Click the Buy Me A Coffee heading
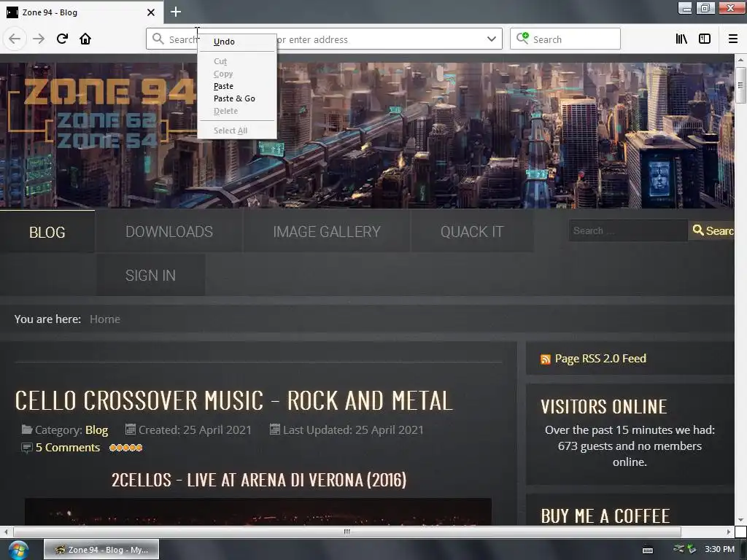 605,516
